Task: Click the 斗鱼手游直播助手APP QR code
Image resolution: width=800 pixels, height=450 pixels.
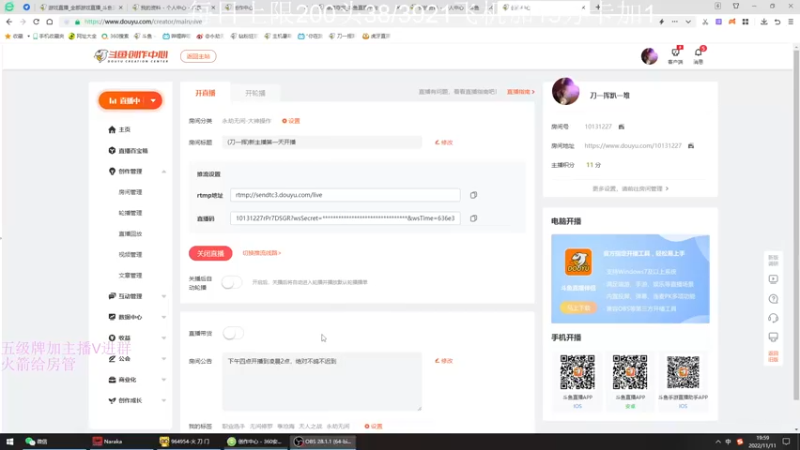Action: 683,372
